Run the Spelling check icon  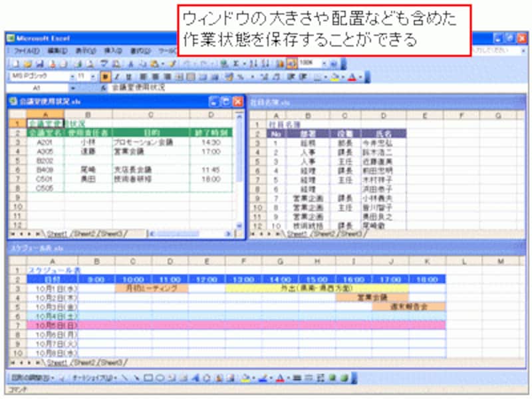(x=104, y=63)
